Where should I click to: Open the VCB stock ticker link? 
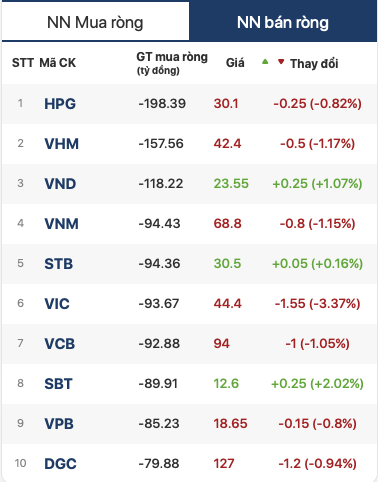60,344
